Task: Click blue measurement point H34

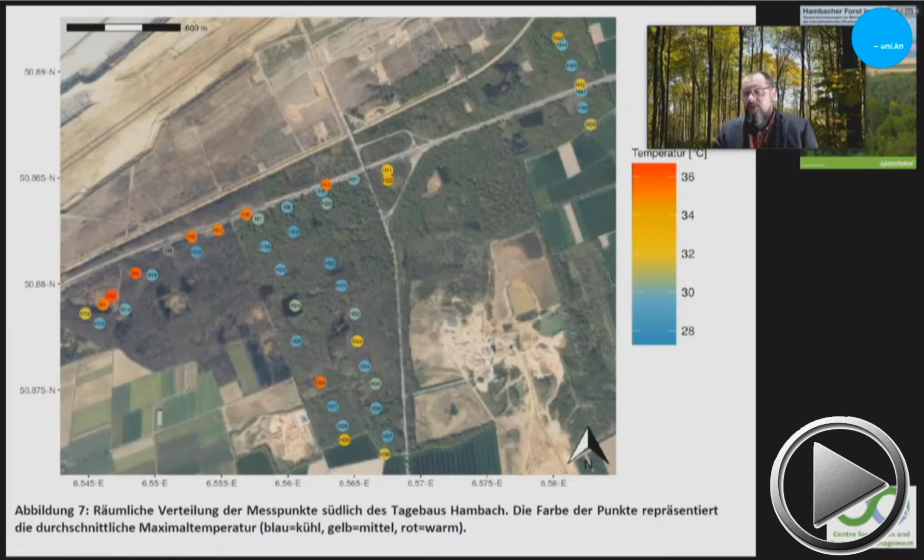Action: (365, 366)
